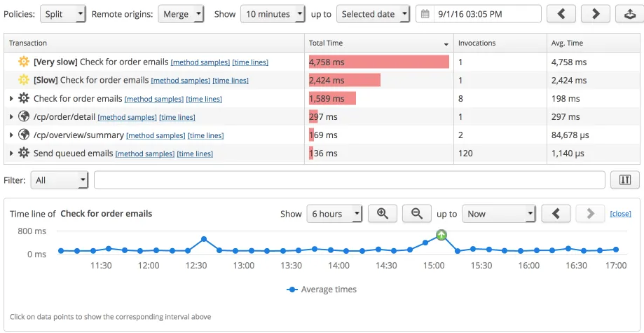Expand the /cp/order/detail row
This screenshot has width=644, height=333.
click(x=11, y=117)
